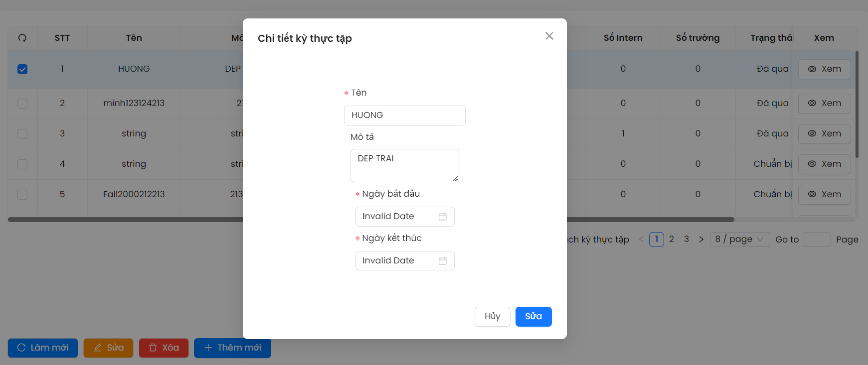Click the eye Xem button for HUONG row
This screenshot has height=365, width=868.
pos(824,69)
